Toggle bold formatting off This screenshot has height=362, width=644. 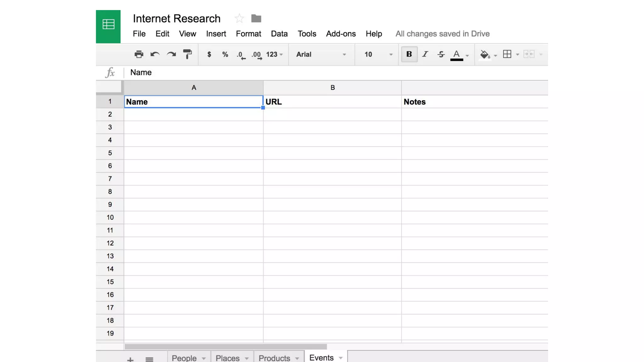click(409, 54)
